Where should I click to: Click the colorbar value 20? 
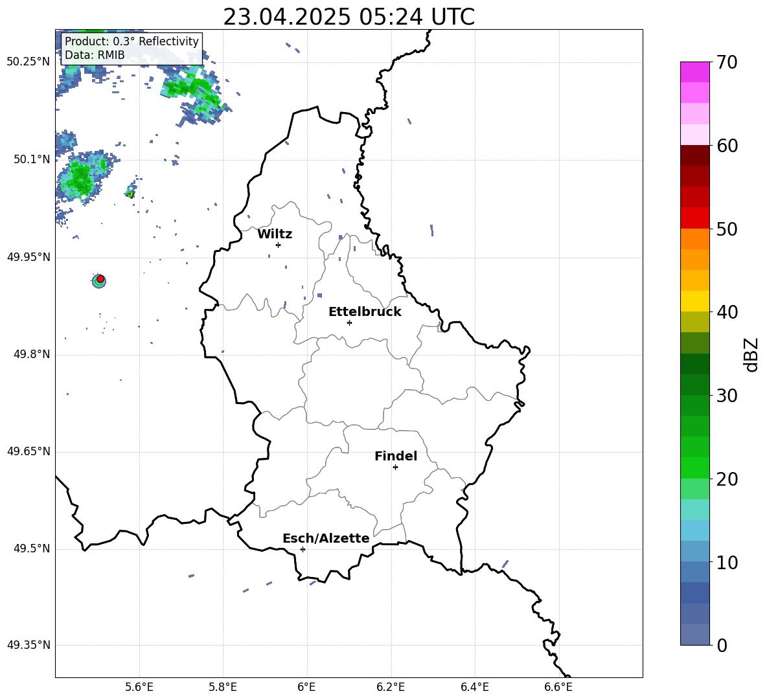[727, 479]
